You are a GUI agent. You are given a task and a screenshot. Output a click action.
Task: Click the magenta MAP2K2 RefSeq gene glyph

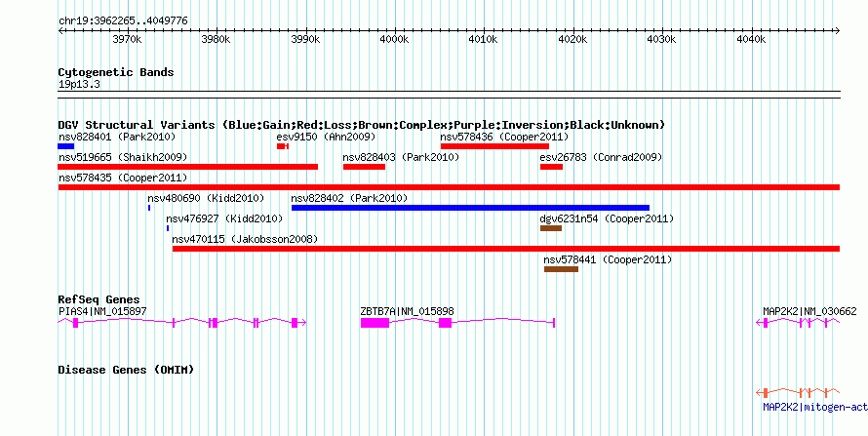(798, 323)
